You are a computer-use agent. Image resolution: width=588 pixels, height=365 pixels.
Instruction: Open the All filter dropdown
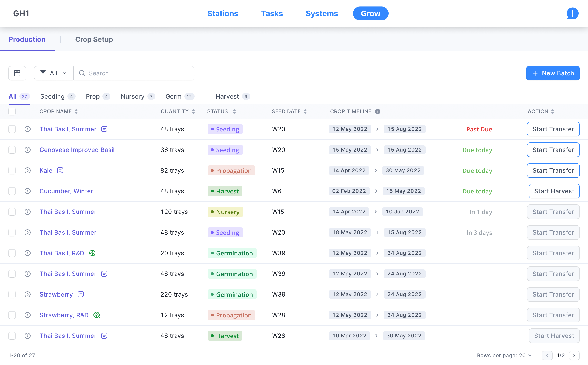tap(54, 73)
